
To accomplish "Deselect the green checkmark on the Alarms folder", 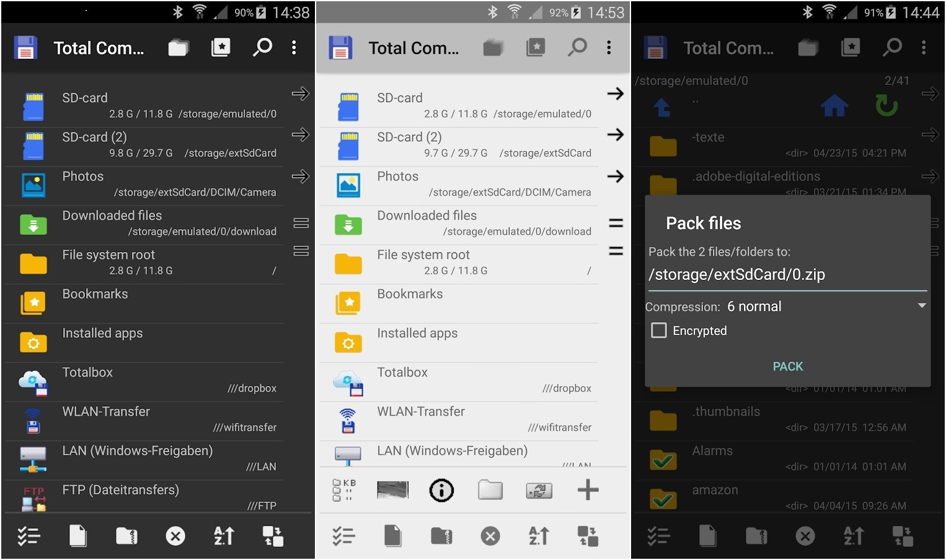I will coord(663,459).
